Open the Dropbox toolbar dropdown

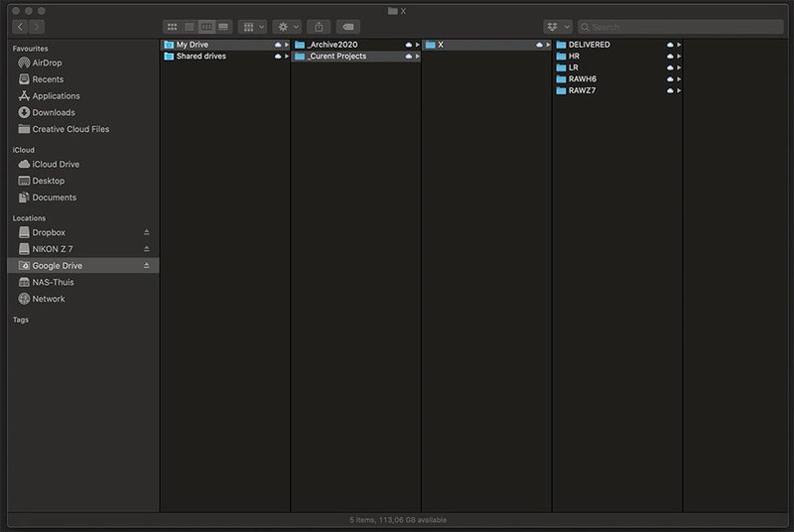tap(558, 27)
